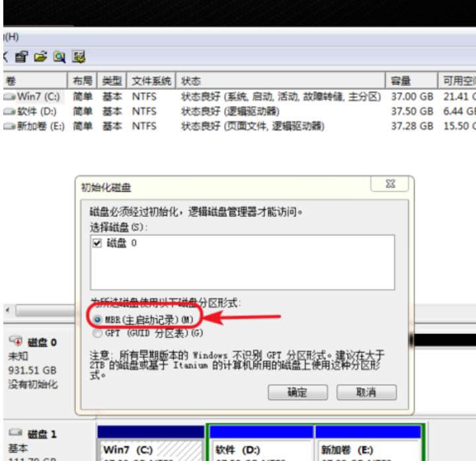Click the rightmost toolbar settings icon
476x461 pixels.
point(79,57)
